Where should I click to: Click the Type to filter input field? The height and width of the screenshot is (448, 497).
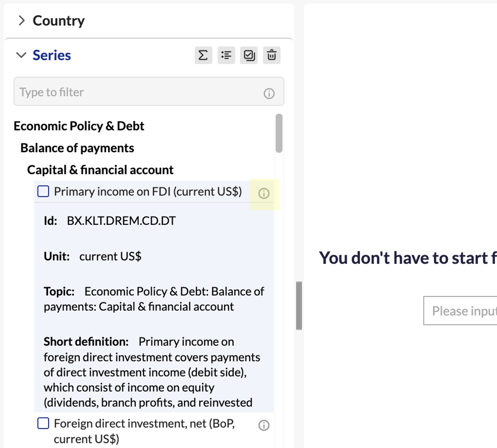point(149,92)
